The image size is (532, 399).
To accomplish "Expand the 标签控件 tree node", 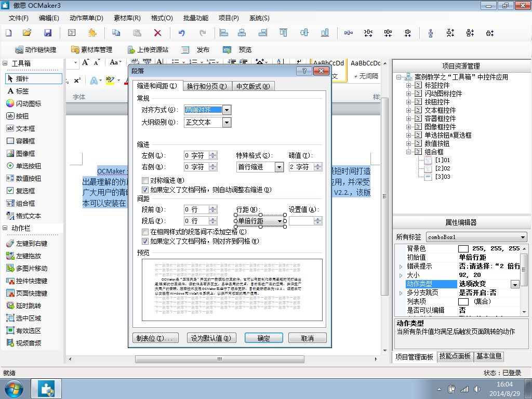I will point(409,85).
